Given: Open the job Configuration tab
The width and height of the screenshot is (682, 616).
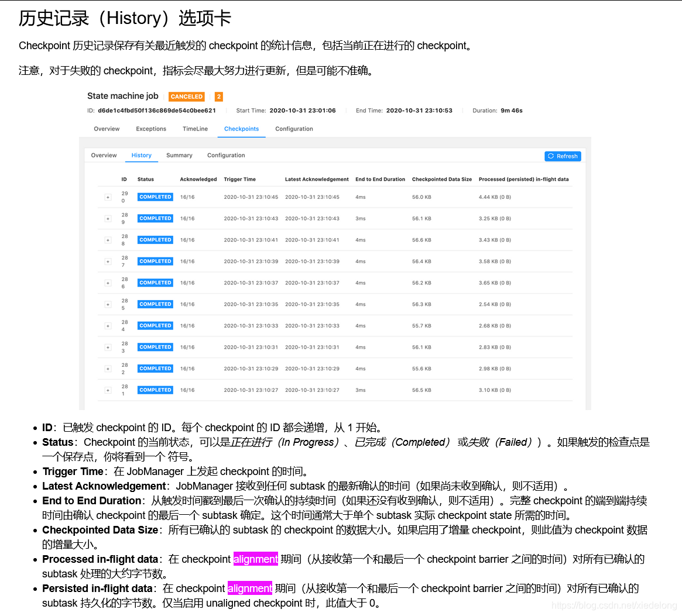Looking at the screenshot, I should pyautogui.click(x=294, y=129).
